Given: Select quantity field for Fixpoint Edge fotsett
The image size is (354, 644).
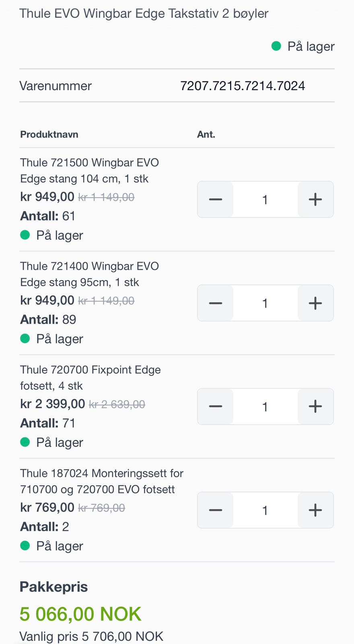Looking at the screenshot, I should [x=265, y=407].
